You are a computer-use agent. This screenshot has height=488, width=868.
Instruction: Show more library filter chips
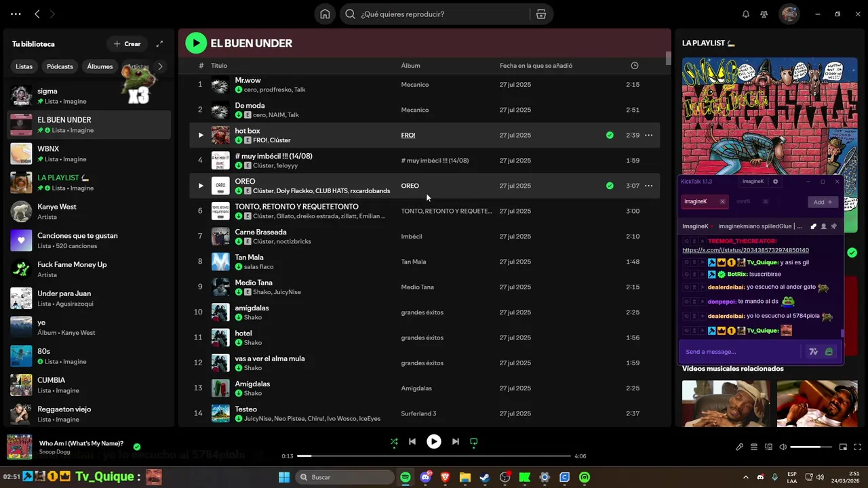160,66
